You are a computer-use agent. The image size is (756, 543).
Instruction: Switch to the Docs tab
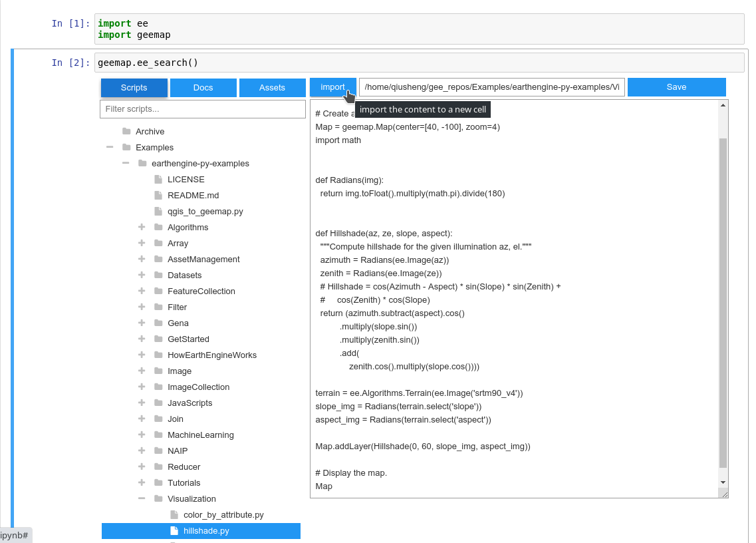pos(203,88)
